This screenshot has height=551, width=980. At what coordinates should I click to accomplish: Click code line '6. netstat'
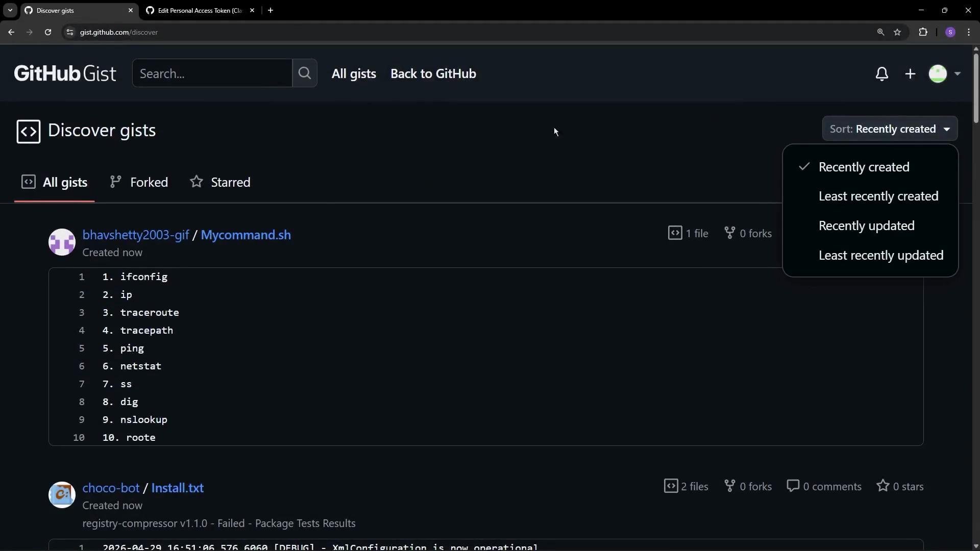[132, 366]
